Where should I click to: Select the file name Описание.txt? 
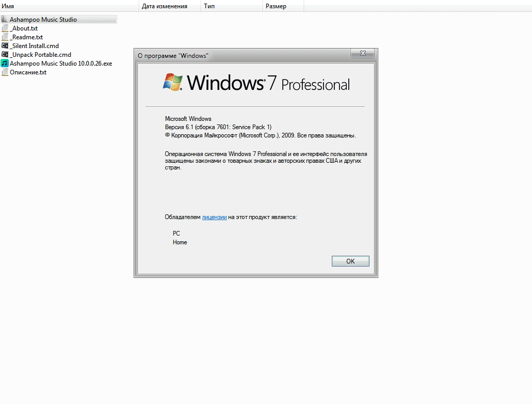pyautogui.click(x=28, y=72)
